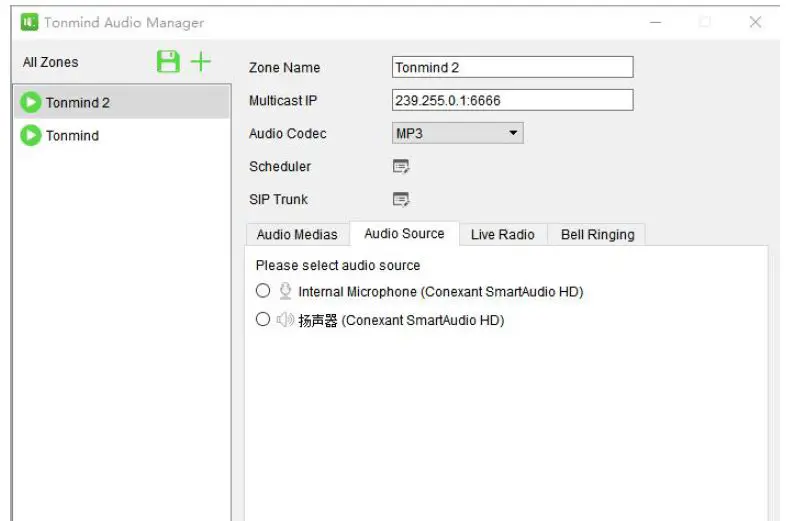Select Tonmind in zones list

pyautogui.click(x=122, y=136)
